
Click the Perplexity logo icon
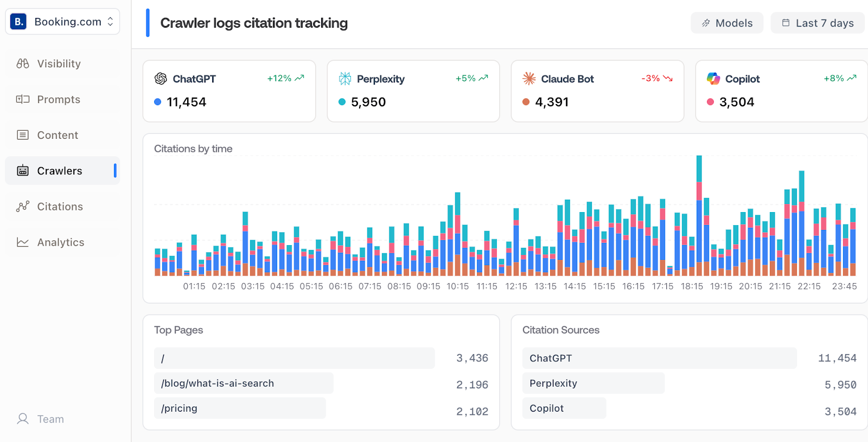click(345, 79)
